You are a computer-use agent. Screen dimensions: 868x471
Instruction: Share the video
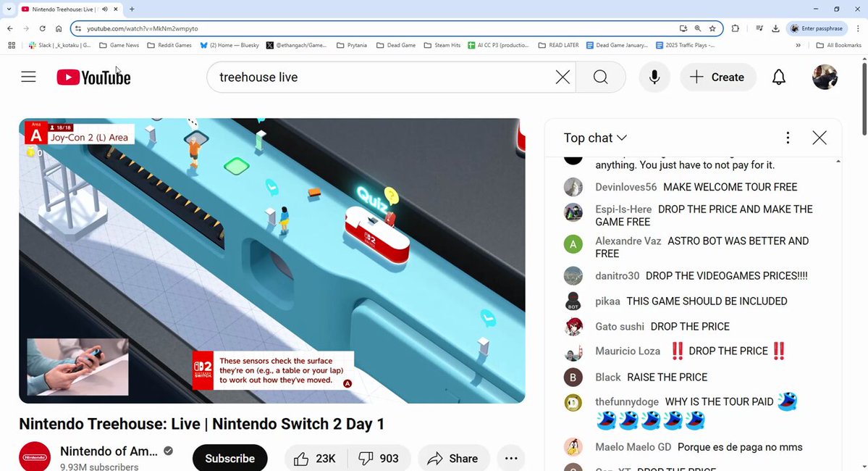[x=454, y=458]
